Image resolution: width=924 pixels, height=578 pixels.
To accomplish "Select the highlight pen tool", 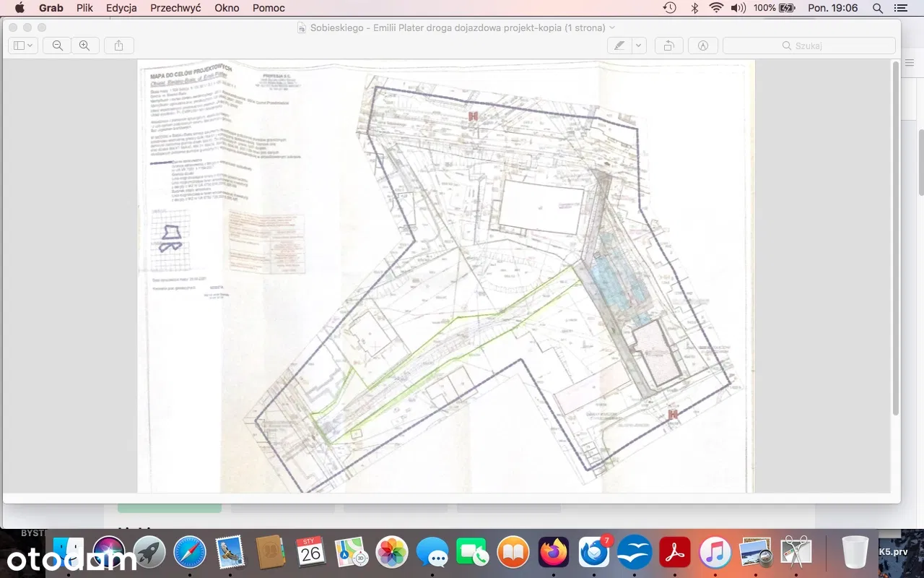I will tap(619, 46).
